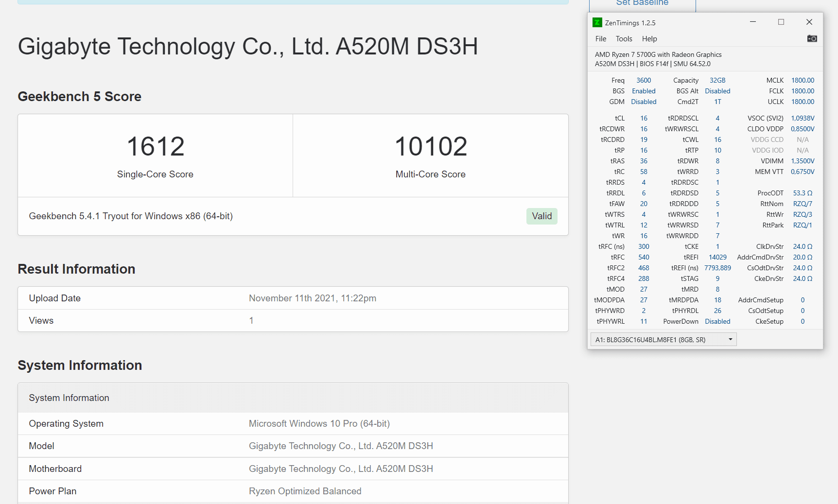Screen dimensions: 838x504
Task: Click the tRC value 58
Action: click(644, 172)
